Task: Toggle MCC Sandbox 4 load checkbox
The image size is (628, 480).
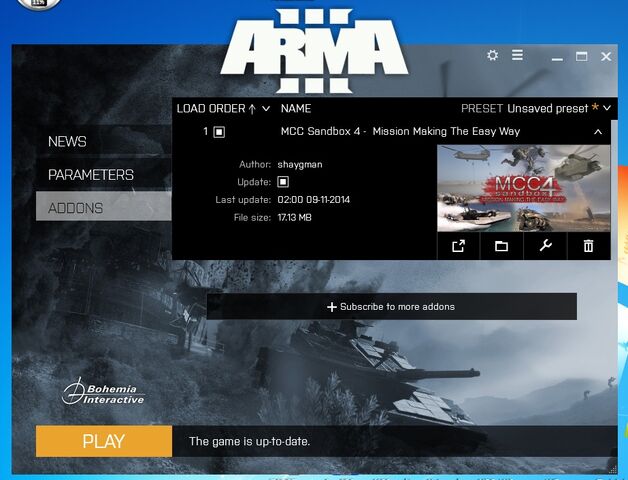Action: 219,132
